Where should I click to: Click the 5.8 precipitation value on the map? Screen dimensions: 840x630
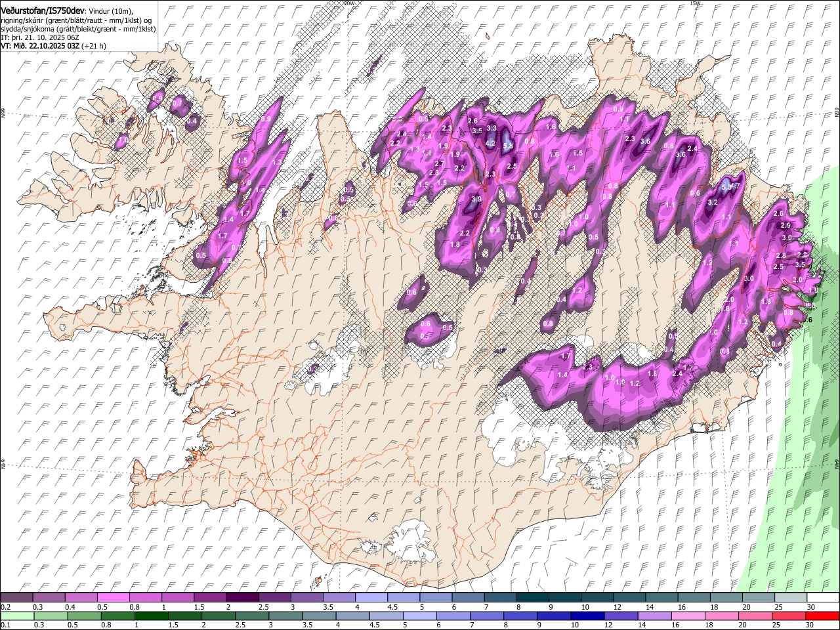[507, 146]
